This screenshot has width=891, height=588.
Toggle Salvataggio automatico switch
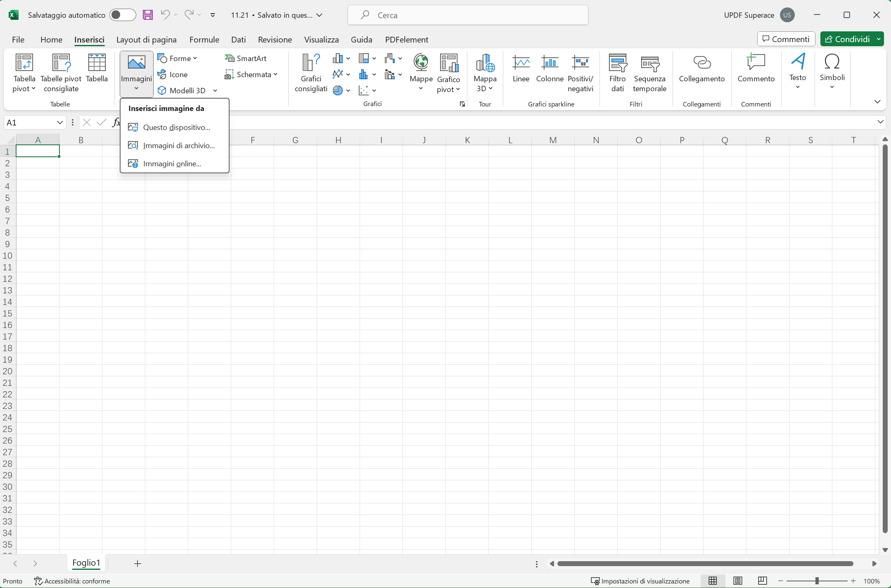122,15
